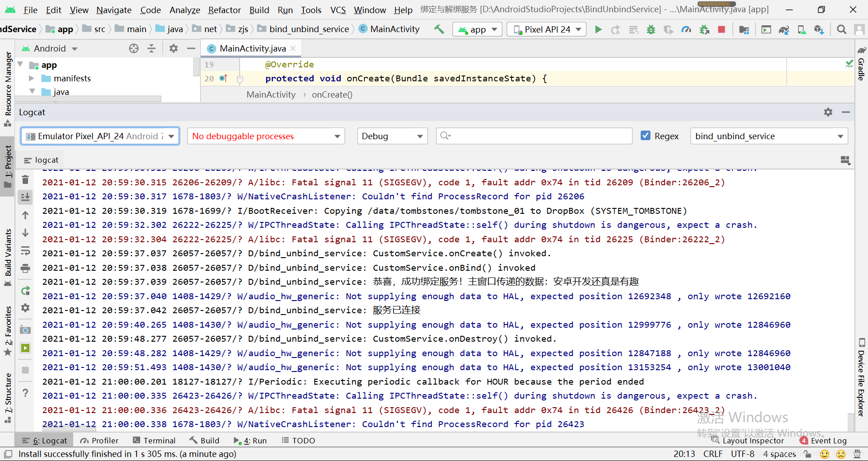Viewport: 868px width, 461px height.
Task: Open Device File Explorer side panel
Action: click(x=861, y=377)
